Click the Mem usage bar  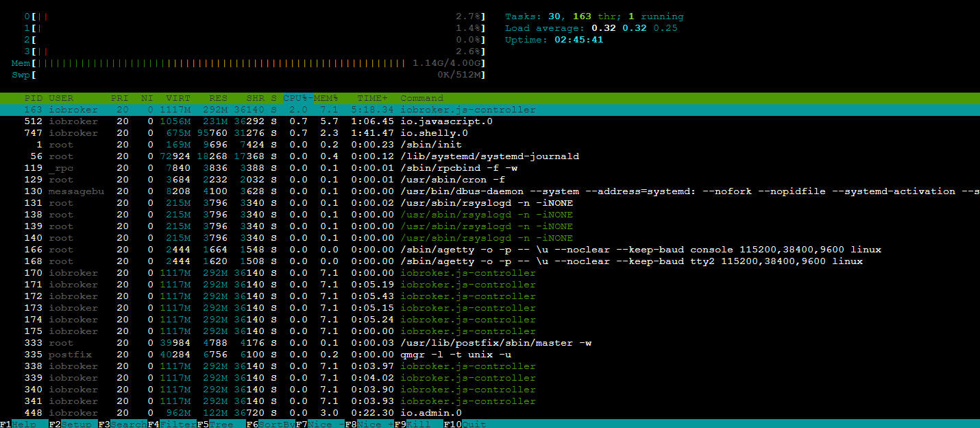(248, 63)
